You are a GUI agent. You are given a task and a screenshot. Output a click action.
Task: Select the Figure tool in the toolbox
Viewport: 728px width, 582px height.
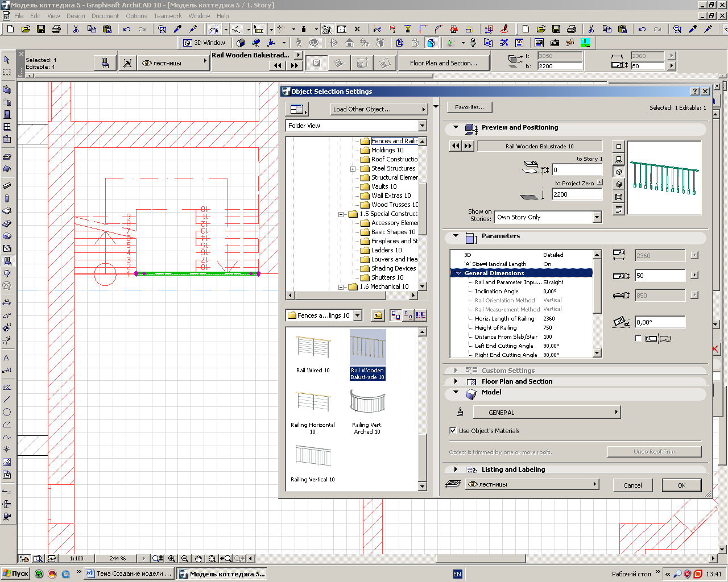point(7,462)
